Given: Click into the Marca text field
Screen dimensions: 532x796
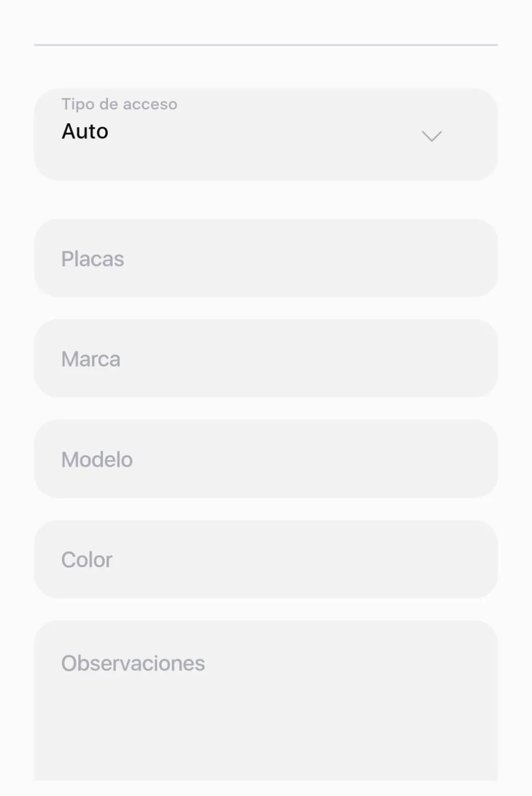Looking at the screenshot, I should [x=266, y=359].
